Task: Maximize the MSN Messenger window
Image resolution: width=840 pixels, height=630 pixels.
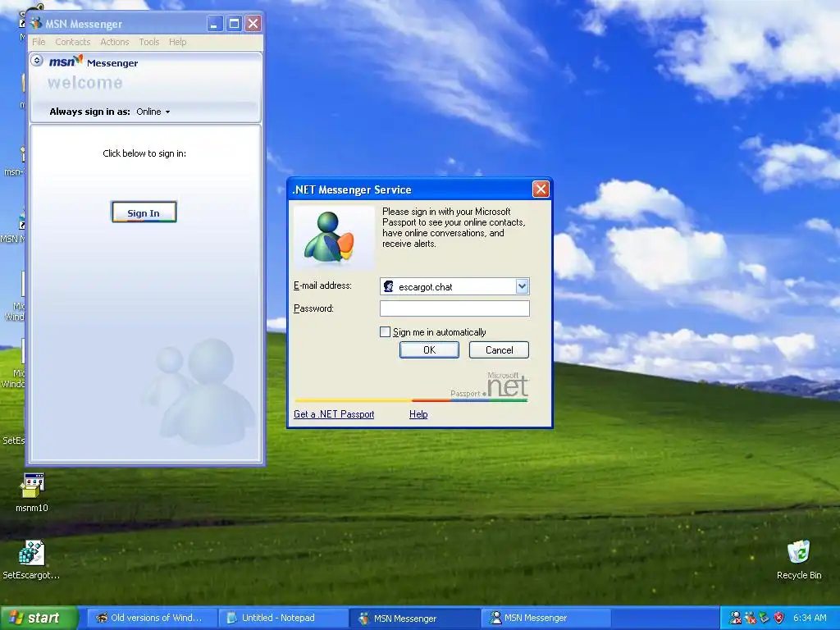Action: pyautogui.click(x=234, y=23)
